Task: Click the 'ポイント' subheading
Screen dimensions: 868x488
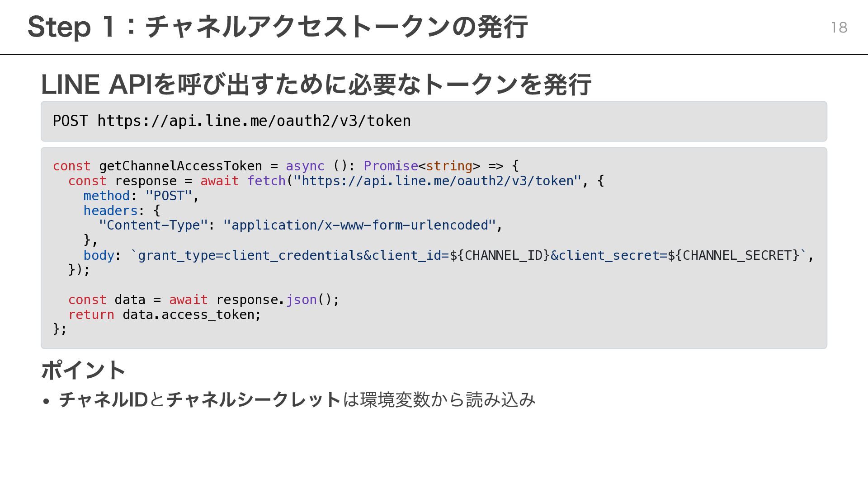Action: (83, 370)
